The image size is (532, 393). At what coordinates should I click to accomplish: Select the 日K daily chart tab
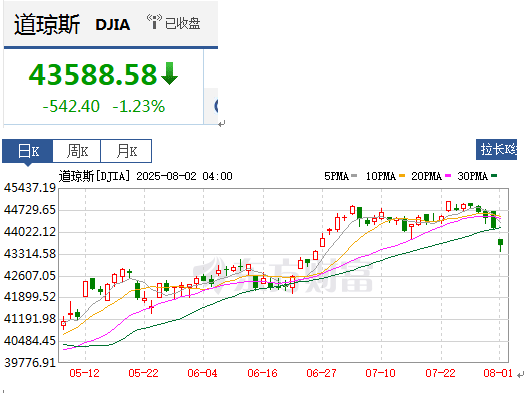(x=27, y=151)
